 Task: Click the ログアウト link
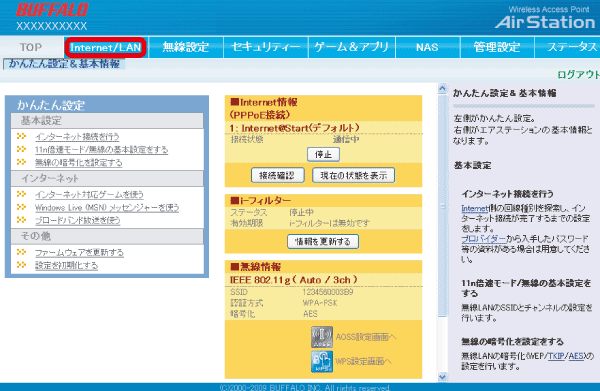(578, 75)
